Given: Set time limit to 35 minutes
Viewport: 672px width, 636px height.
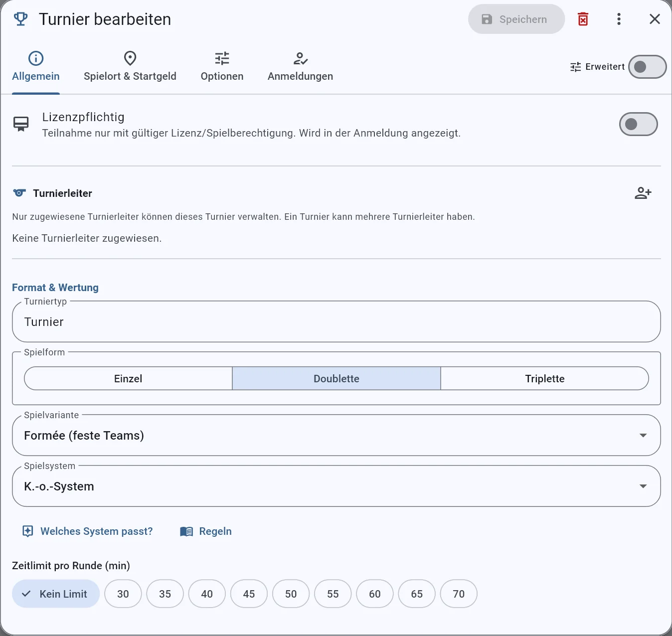Looking at the screenshot, I should (165, 594).
